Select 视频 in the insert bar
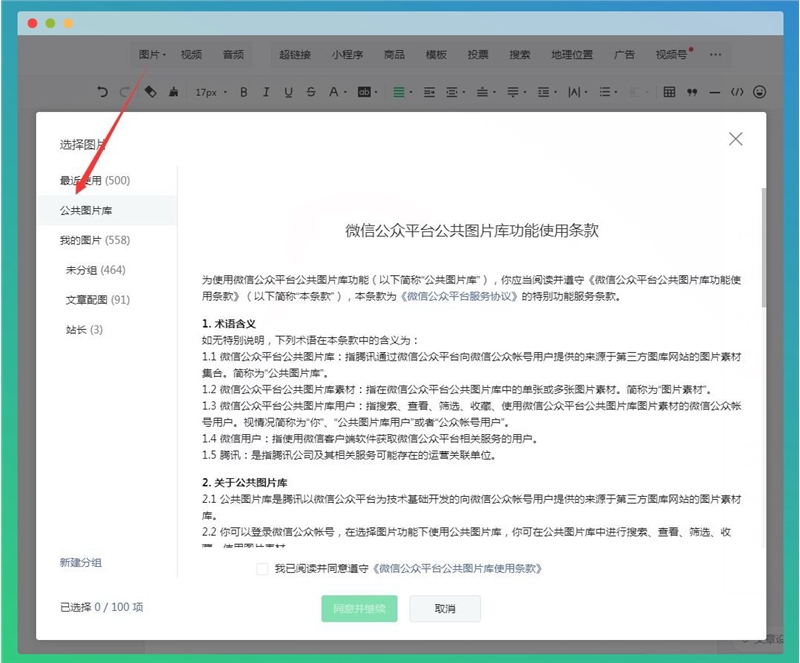The image size is (800, 663). click(191, 55)
